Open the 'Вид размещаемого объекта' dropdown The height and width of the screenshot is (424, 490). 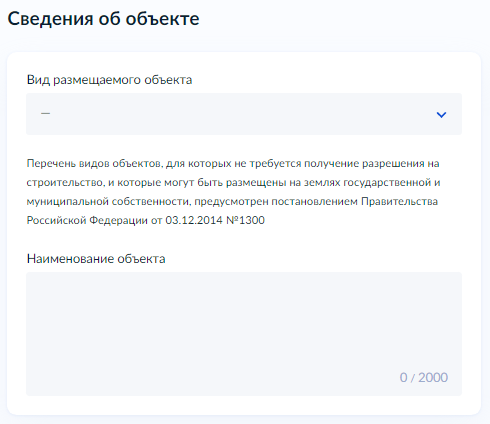pos(244,114)
